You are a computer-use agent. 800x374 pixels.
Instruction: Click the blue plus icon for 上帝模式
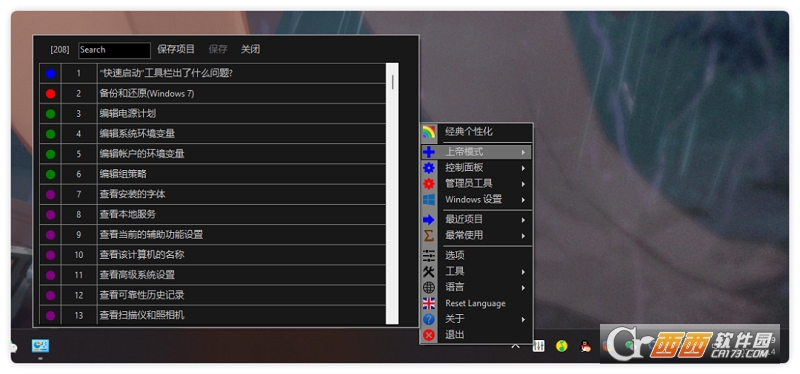click(429, 152)
